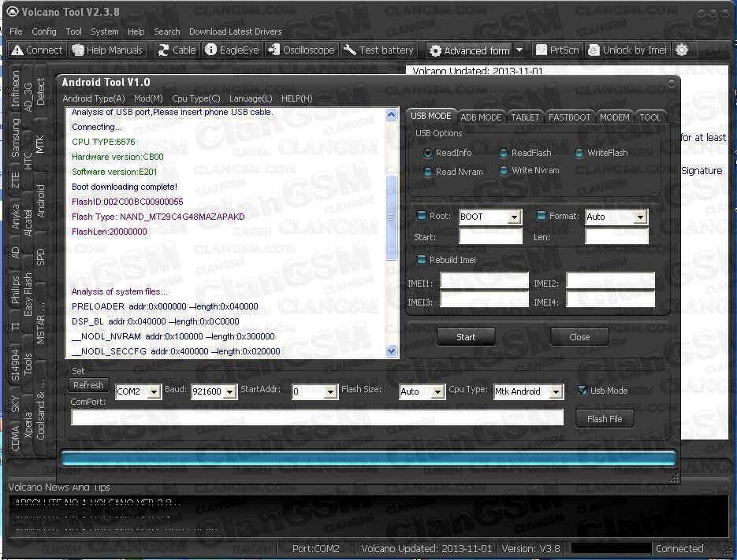Click the blue progress bar
The height and width of the screenshot is (560, 737).
[369, 458]
